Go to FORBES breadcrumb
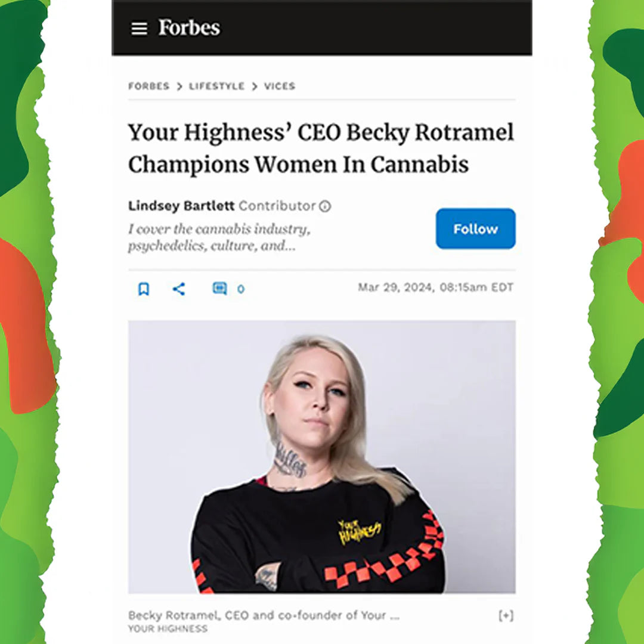Image resolution: width=644 pixels, height=644 pixels. click(x=148, y=86)
